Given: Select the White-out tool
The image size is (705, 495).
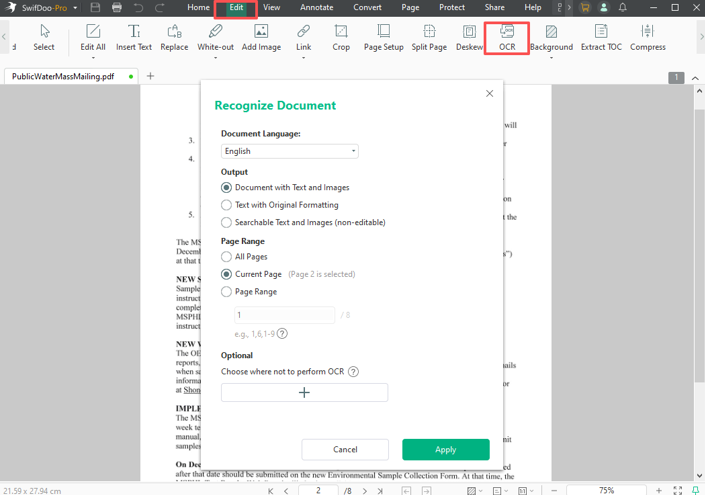Looking at the screenshot, I should [x=215, y=33].
